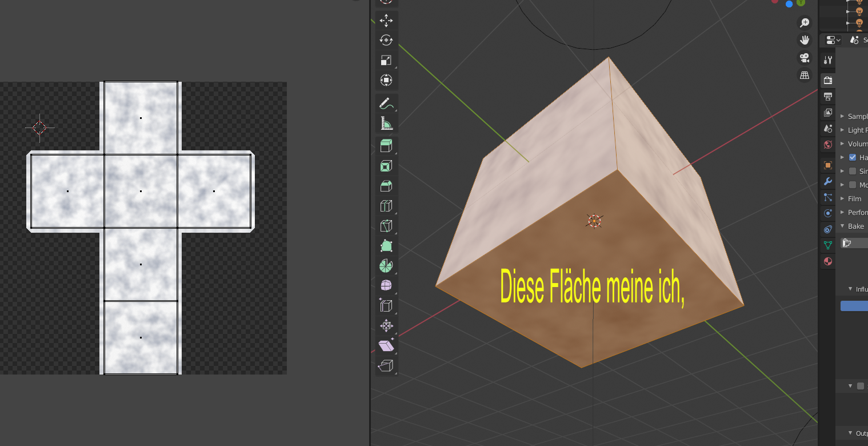Select the Scale tool in the toolbar

[x=386, y=60]
